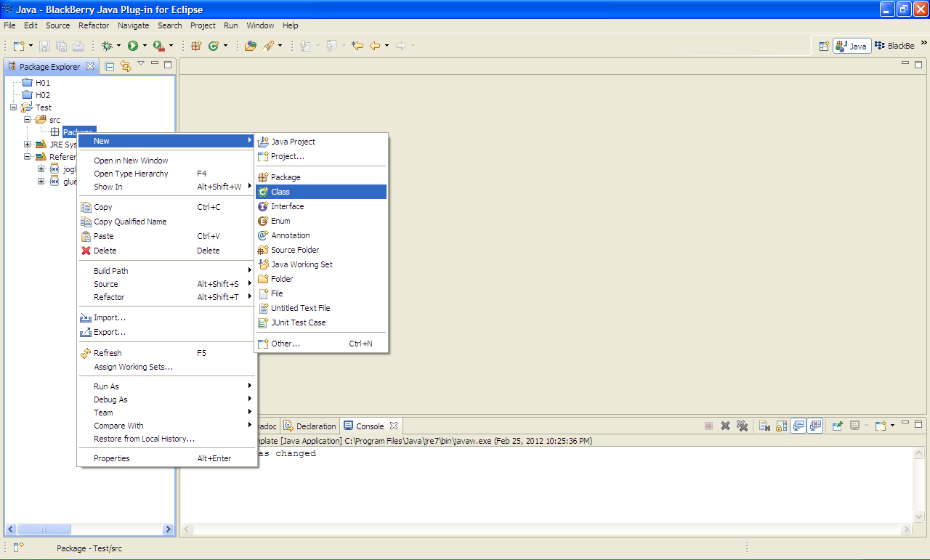The image size is (930, 560).
Task: Open the Source menu in menu bar
Action: pyautogui.click(x=58, y=25)
